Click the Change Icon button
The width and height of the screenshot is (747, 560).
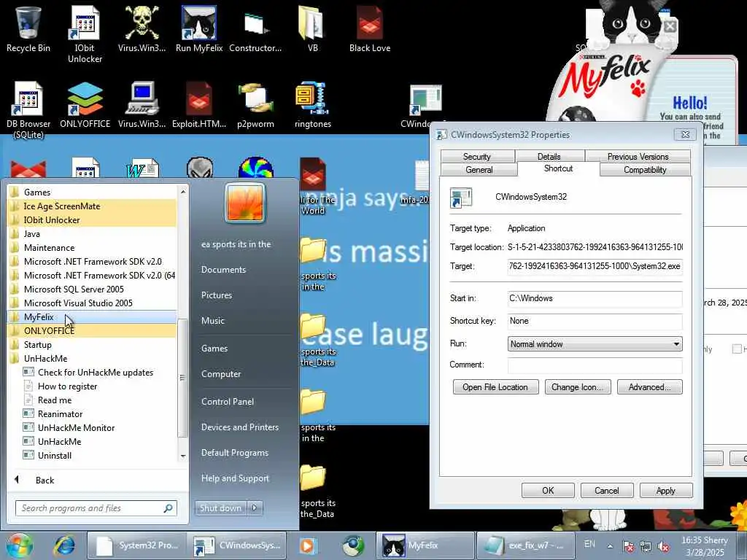pyautogui.click(x=578, y=387)
